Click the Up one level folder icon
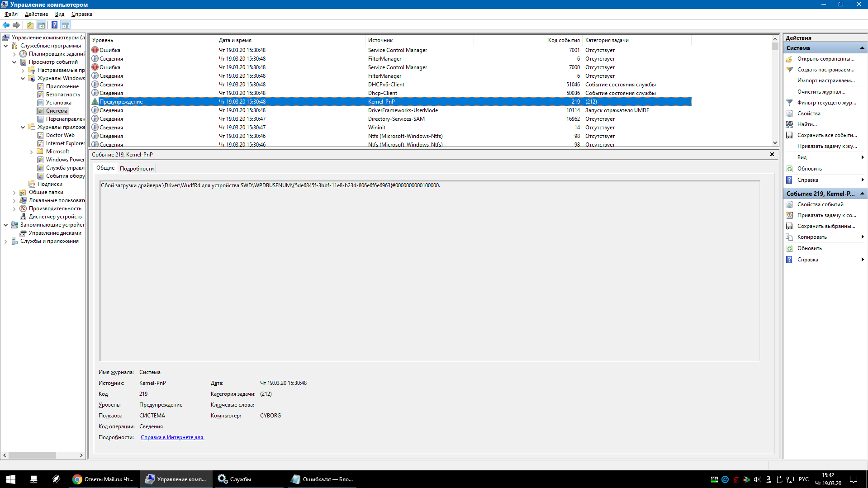868x488 pixels. 30,25
